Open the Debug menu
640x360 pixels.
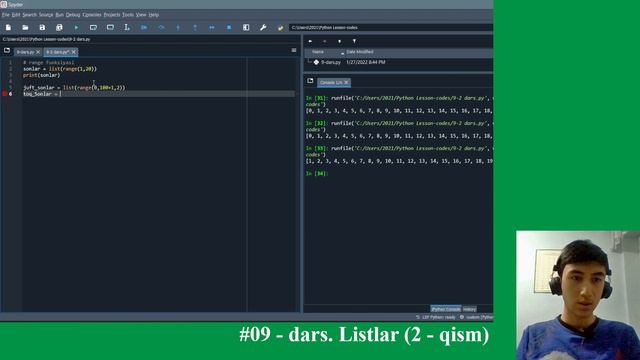73,15
